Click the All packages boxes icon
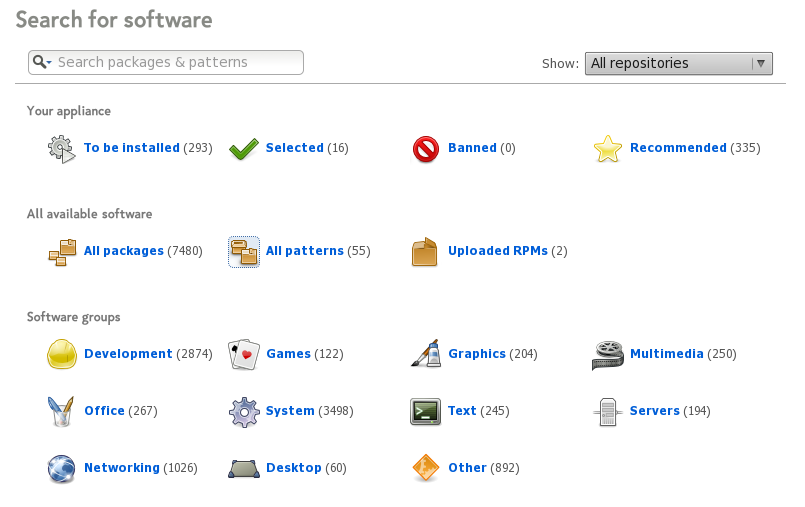This screenshot has width=805, height=507. (x=62, y=252)
